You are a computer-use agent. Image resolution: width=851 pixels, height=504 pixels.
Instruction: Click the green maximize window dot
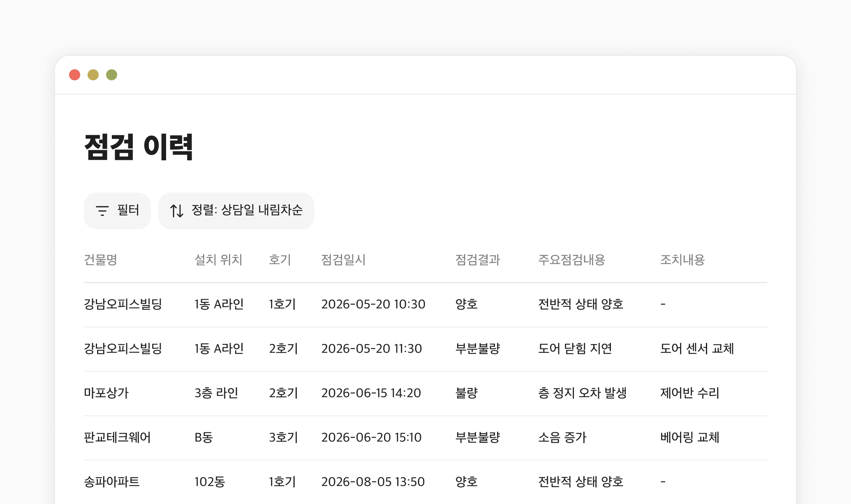click(x=111, y=75)
